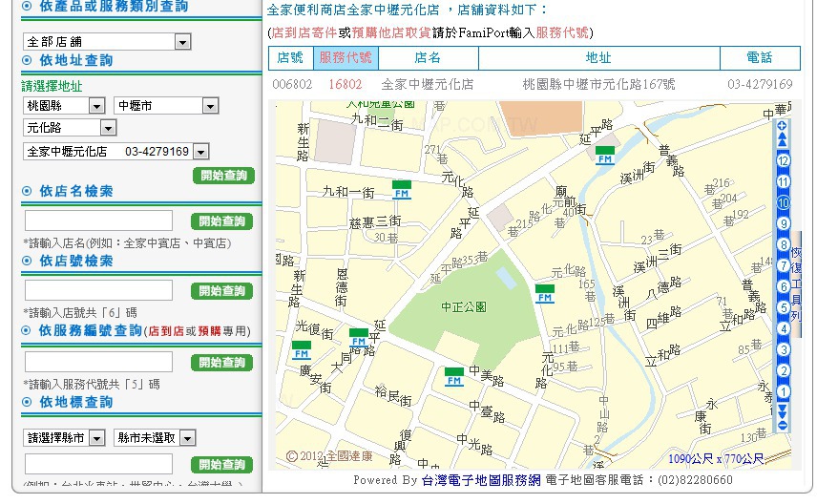Open the 請選擇縣市 landmark dropdown
The width and height of the screenshot is (838, 504).
[64, 438]
